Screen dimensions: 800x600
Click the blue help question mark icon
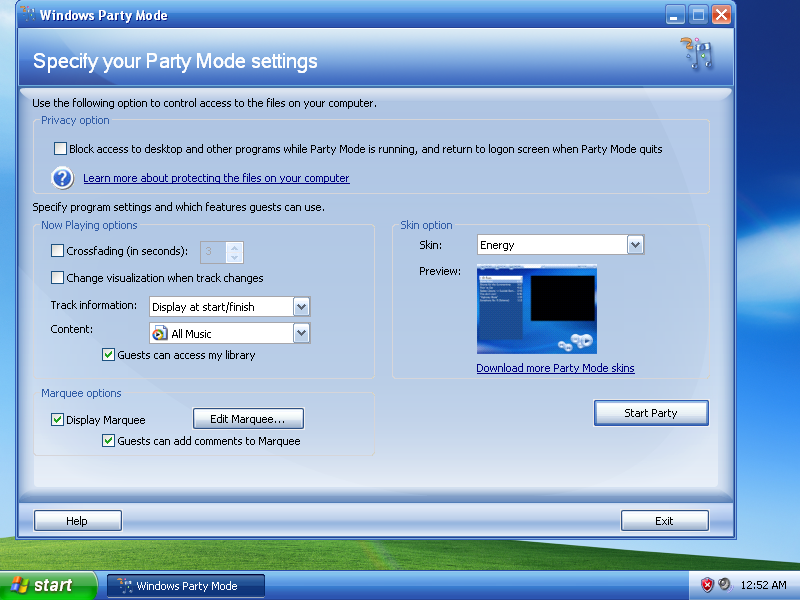tap(63, 178)
